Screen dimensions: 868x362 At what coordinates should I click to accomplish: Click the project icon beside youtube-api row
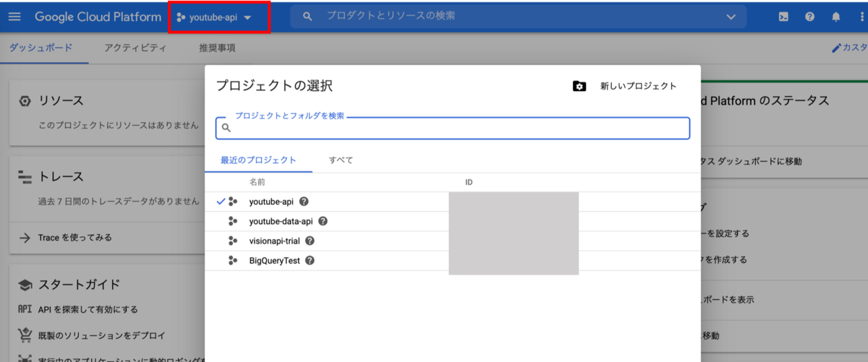tap(233, 202)
